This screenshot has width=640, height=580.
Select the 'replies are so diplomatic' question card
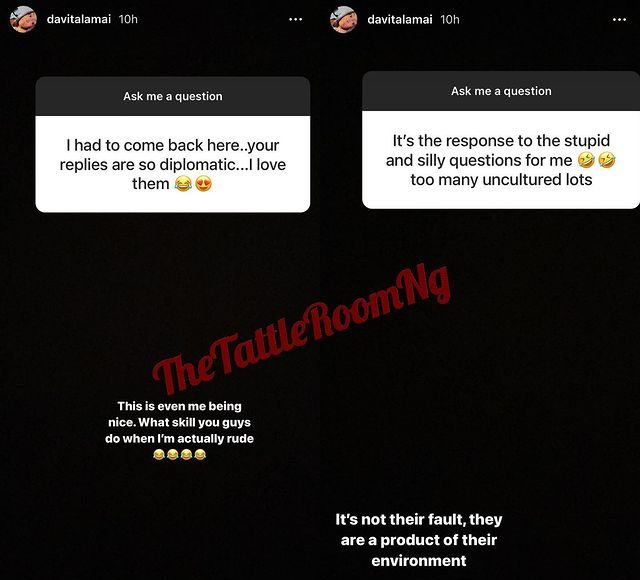point(173,164)
